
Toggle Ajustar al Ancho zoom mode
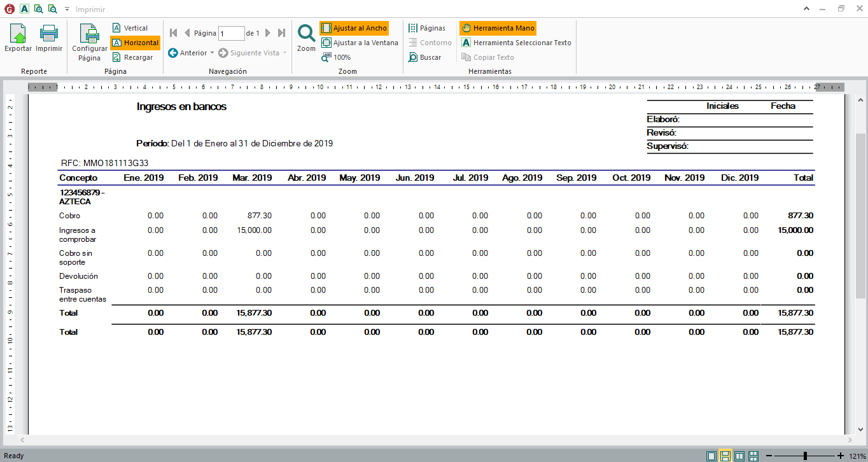tap(353, 28)
